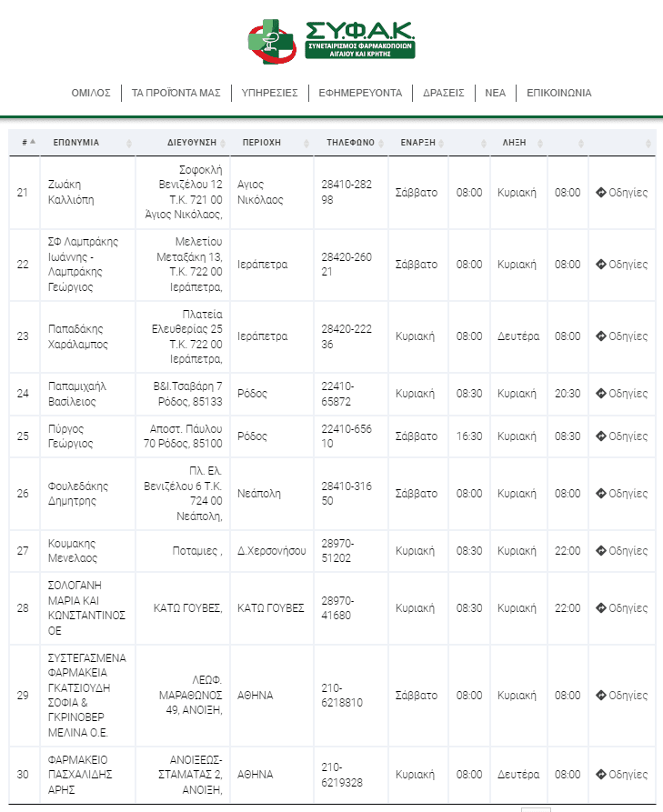Click phone number 28970-41680
This screenshot has width=663, height=812.
point(337,608)
